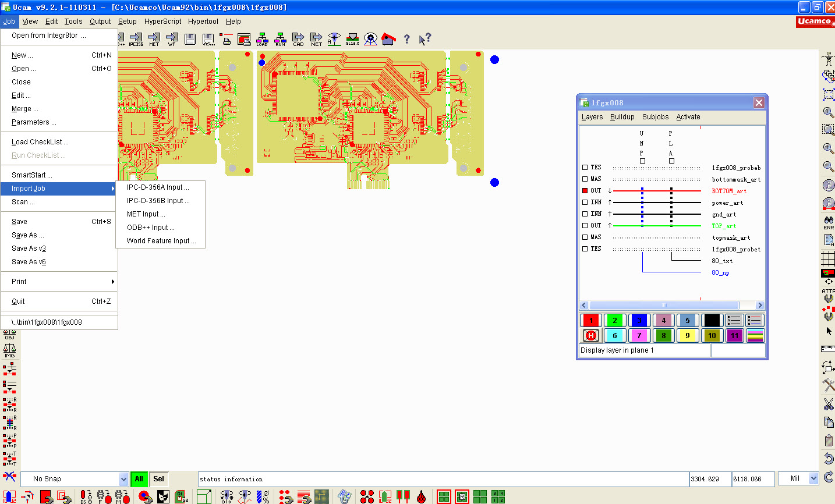Select IPC-D-356A Input from submenu
The width and height of the screenshot is (835, 504).
[x=158, y=187]
